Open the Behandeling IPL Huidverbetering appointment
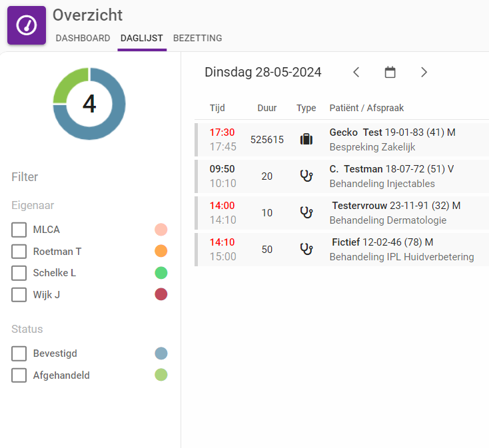Image resolution: width=489 pixels, height=448 pixels. tap(402, 256)
